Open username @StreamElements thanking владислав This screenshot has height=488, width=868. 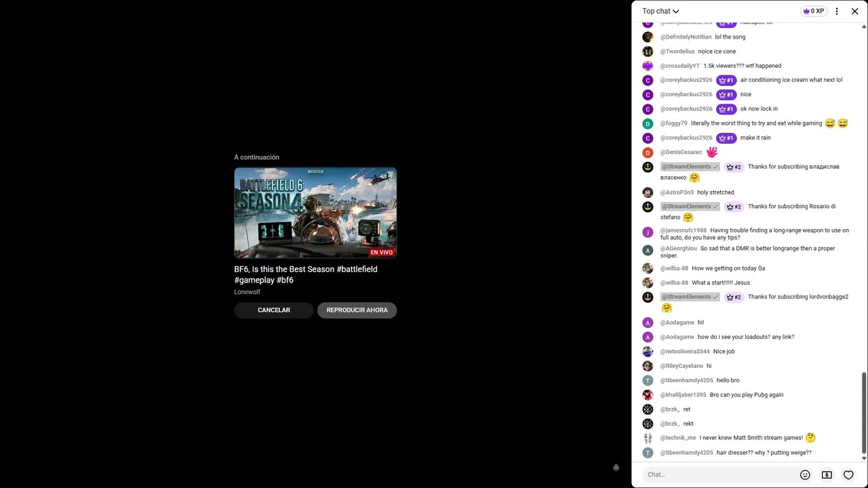(686, 167)
